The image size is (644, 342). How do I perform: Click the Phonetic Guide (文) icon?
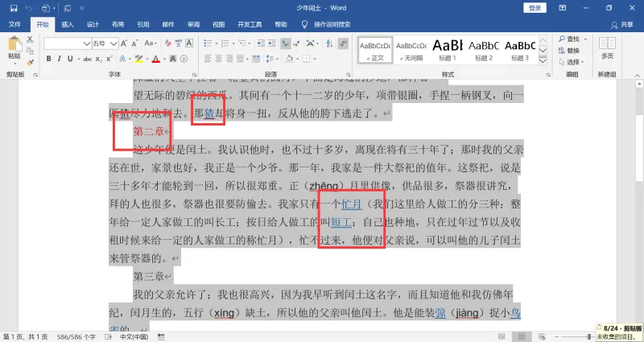click(178, 43)
